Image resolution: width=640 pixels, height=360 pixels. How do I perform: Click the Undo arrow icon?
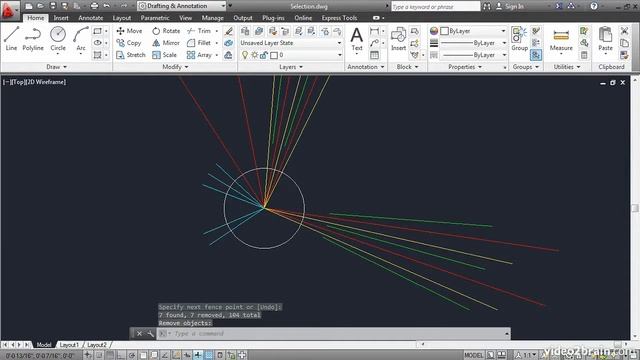pos(107,6)
